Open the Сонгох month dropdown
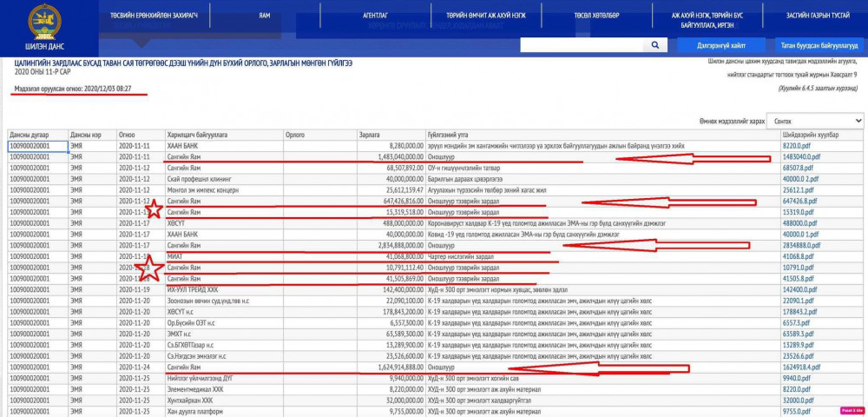The height and width of the screenshot is (417, 868). (x=815, y=121)
